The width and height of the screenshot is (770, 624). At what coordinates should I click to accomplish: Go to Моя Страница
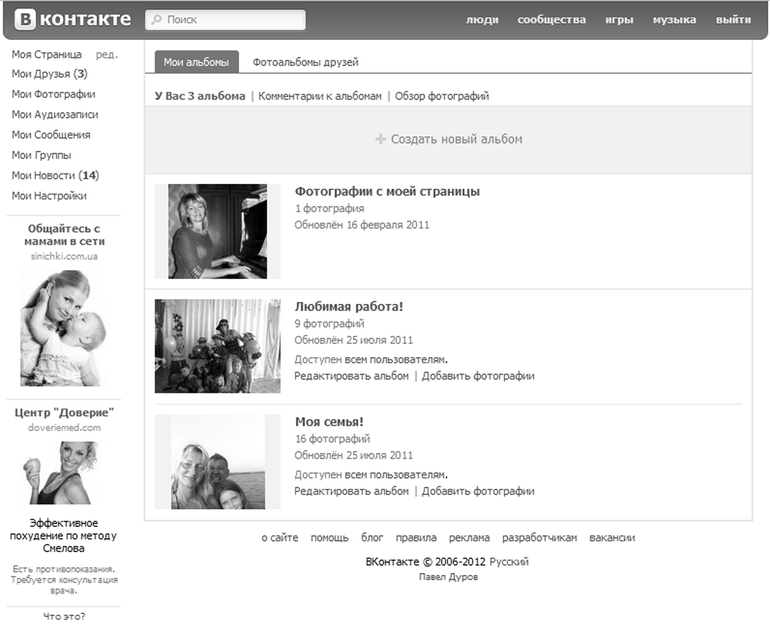click(x=47, y=54)
